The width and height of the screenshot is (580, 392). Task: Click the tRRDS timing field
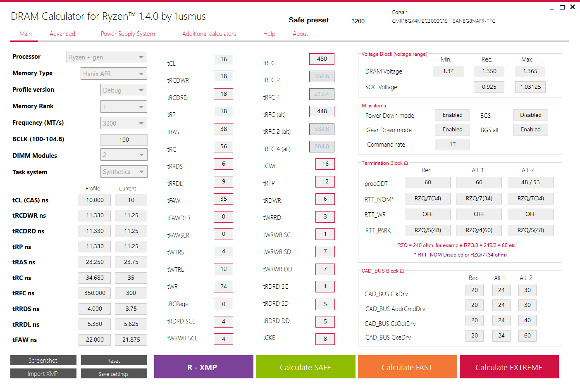[223, 164]
